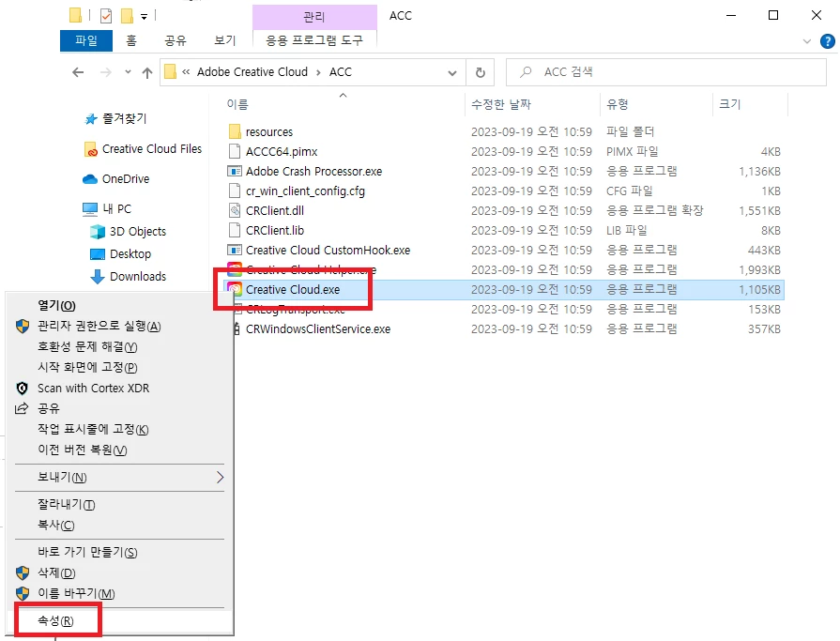Choose 관리자 권한으로 실행(A)
This screenshot has height=641, width=840.
tap(99, 326)
